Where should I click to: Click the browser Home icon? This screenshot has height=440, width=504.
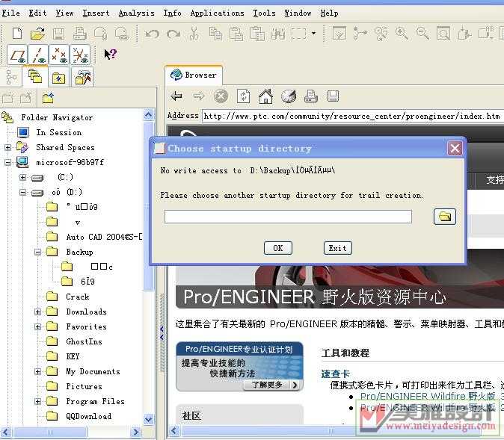265,96
